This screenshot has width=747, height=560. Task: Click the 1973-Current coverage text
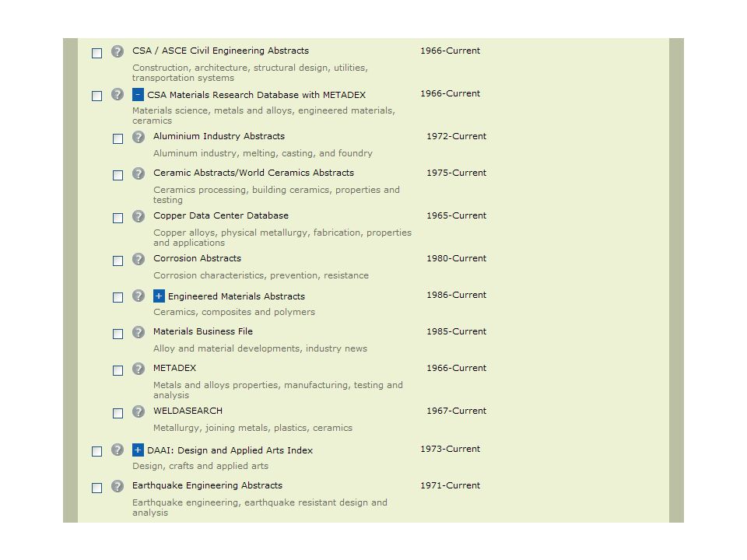point(451,449)
